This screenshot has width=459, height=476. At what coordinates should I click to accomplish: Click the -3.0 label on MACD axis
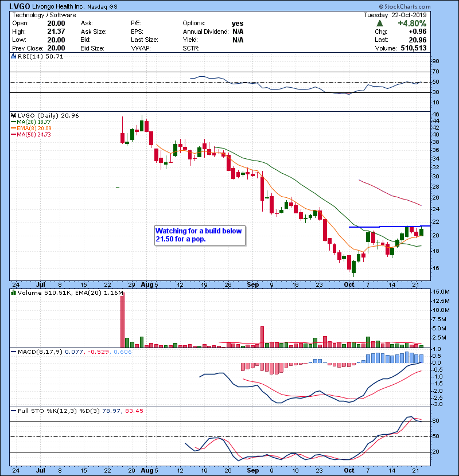click(x=438, y=404)
